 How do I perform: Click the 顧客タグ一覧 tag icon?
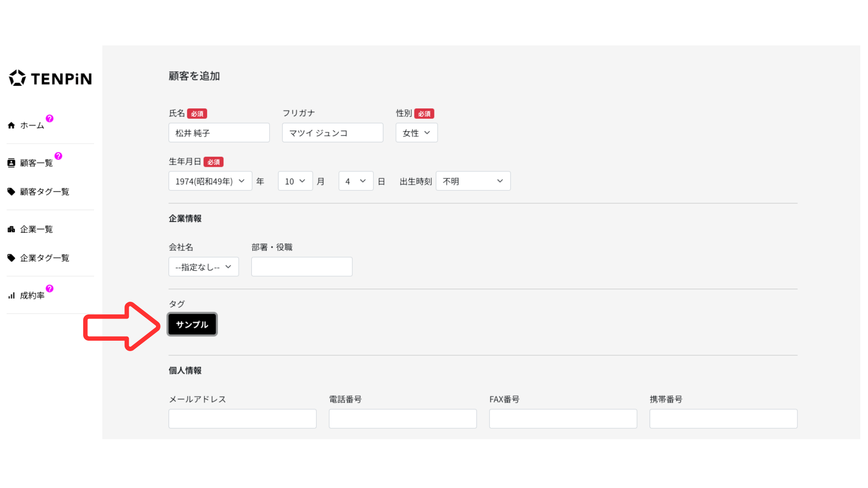(x=11, y=192)
